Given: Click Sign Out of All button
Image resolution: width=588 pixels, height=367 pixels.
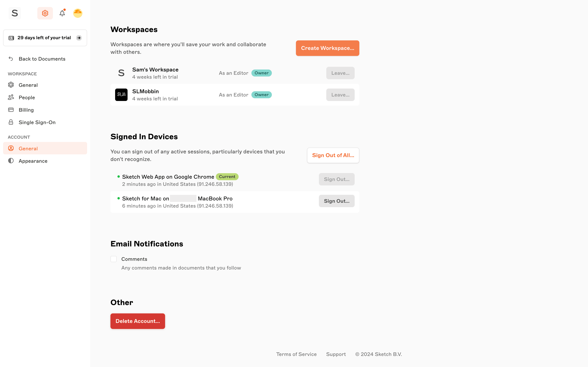Looking at the screenshot, I should click(333, 155).
